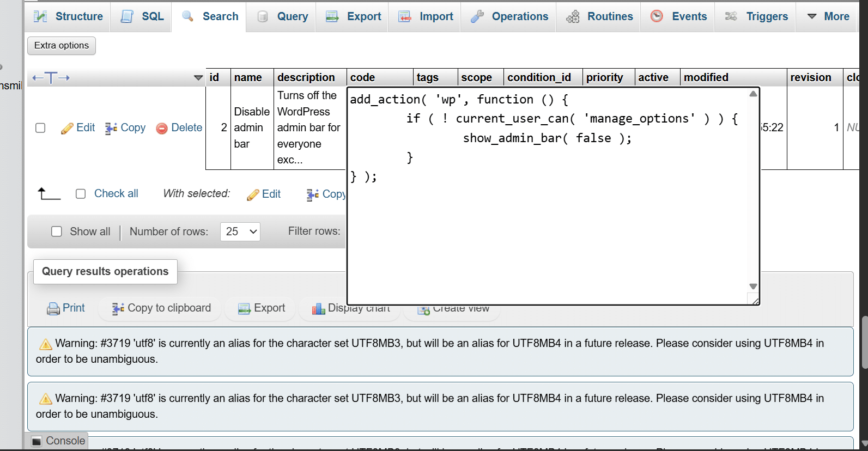This screenshot has width=868, height=451.
Task: Click the first UTF8MB3 warning message
Action: 440,351
